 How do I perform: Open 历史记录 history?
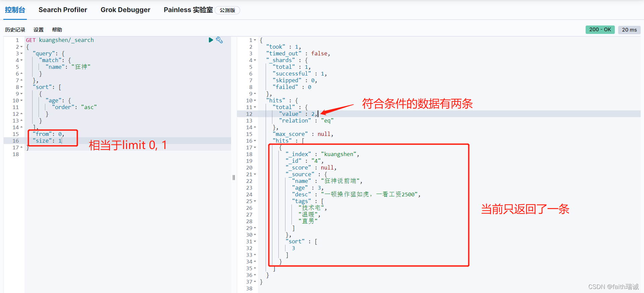click(x=15, y=30)
